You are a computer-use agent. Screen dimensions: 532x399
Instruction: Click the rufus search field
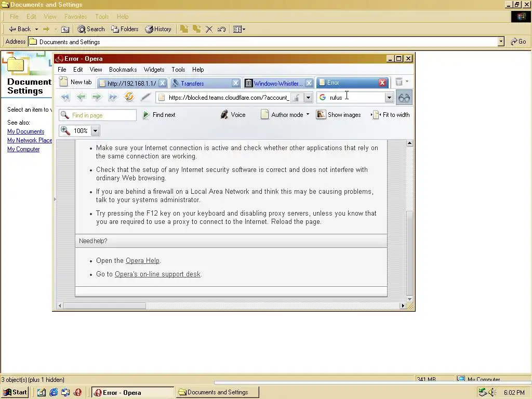[x=356, y=98]
